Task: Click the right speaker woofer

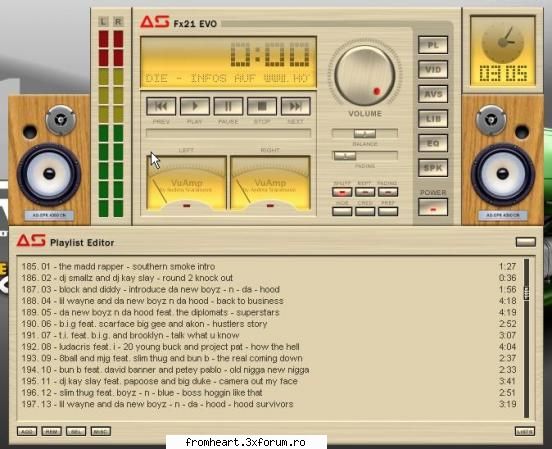Action: coord(502,174)
